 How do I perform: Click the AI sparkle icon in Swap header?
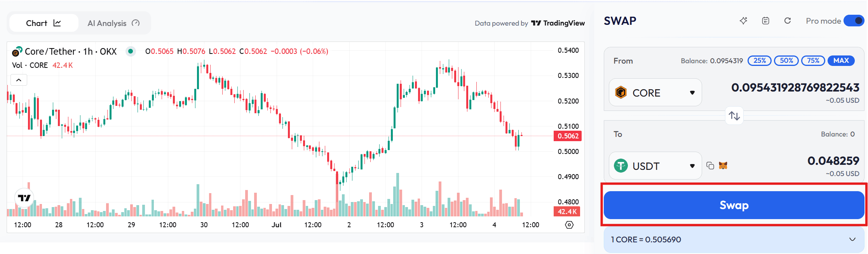(743, 21)
